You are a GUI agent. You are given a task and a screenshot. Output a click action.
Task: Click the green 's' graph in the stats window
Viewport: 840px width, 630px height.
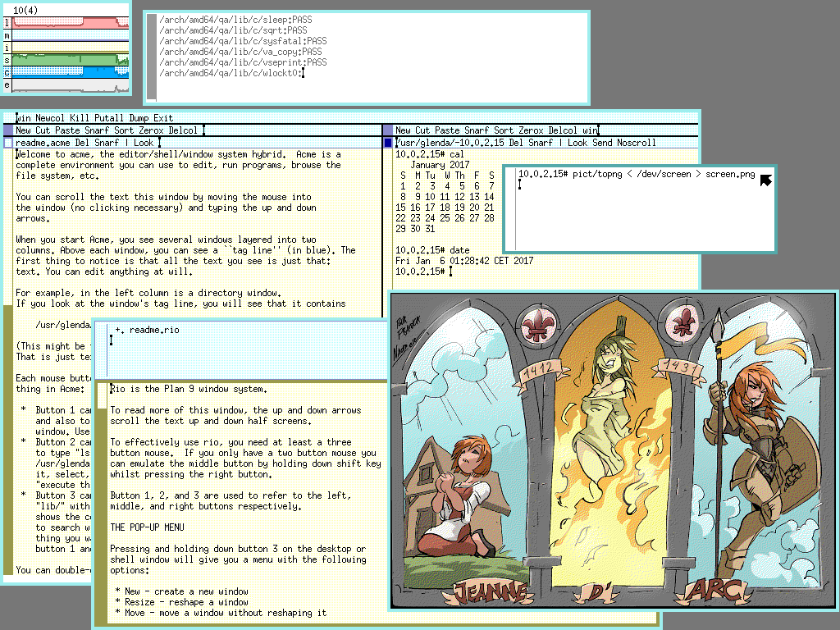pyautogui.click(x=71, y=60)
